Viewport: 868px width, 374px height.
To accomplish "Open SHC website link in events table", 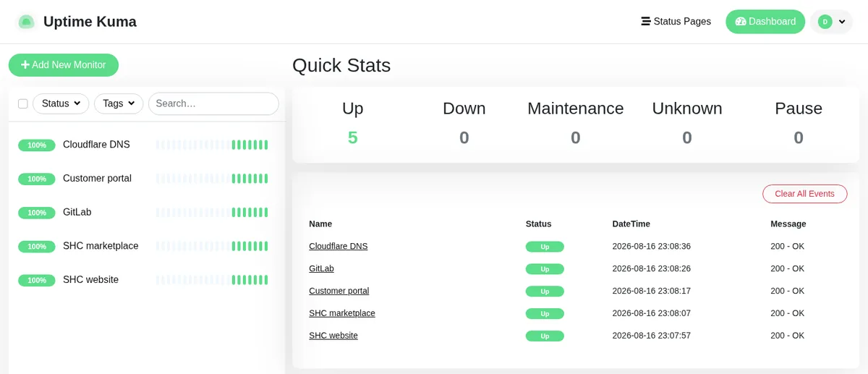I will pyautogui.click(x=333, y=336).
